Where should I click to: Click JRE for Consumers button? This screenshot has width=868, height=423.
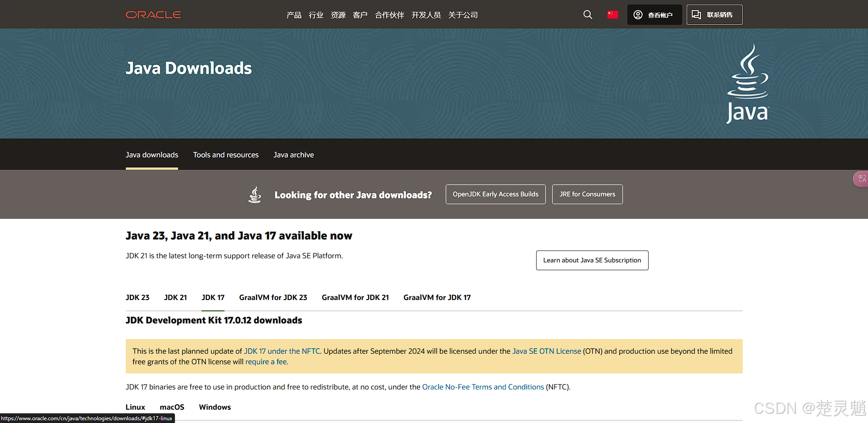click(588, 195)
